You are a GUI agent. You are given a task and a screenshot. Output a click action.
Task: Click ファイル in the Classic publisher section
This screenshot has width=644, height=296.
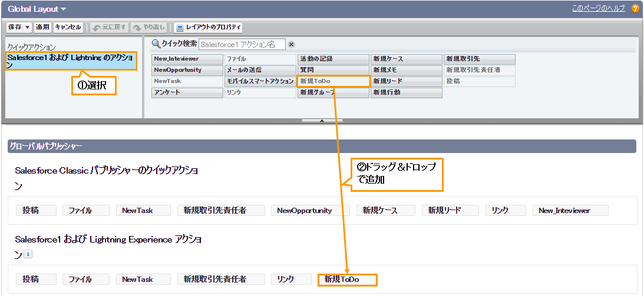86,210
